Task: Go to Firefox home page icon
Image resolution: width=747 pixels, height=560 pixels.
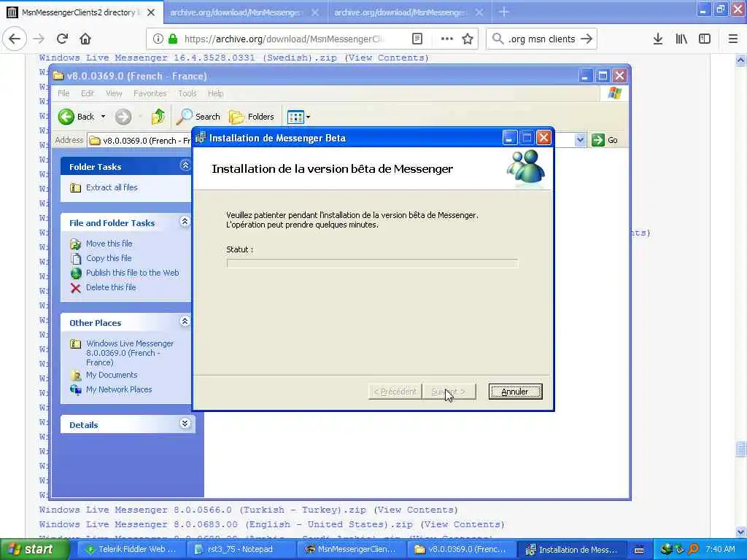Action: point(85,39)
